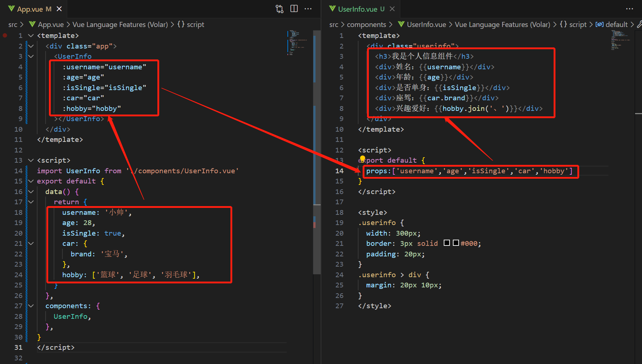Collapse return block fold at line 17
Image resolution: width=642 pixels, height=364 pixels.
(x=31, y=202)
